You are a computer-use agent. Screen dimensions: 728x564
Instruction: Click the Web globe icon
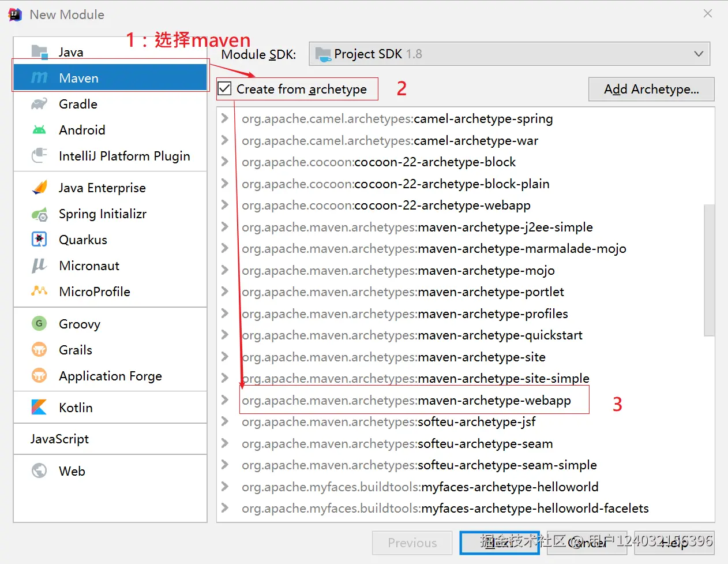click(x=39, y=471)
